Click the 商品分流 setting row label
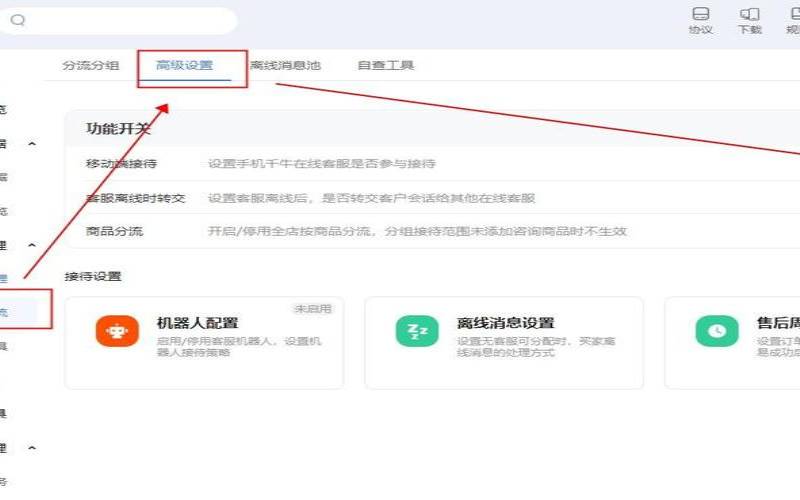The width and height of the screenshot is (800, 500). point(114,231)
